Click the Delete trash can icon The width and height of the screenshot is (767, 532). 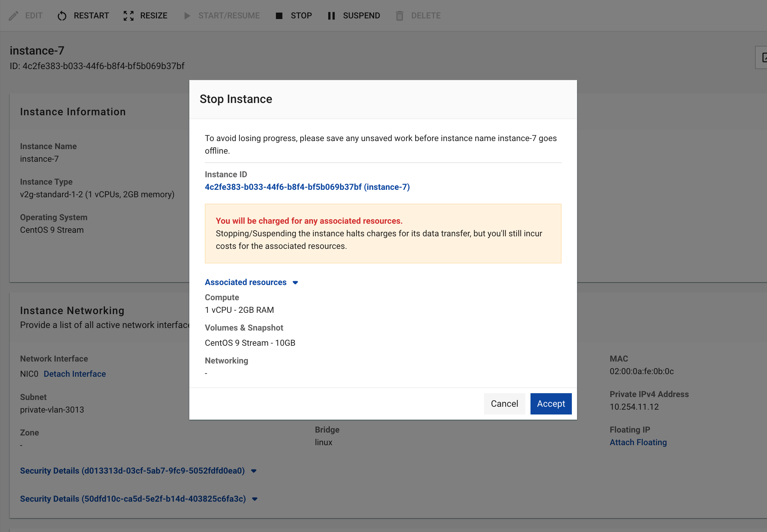click(399, 16)
